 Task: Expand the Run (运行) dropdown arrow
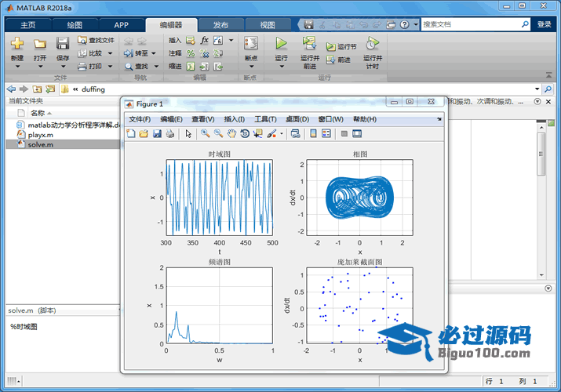(281, 67)
